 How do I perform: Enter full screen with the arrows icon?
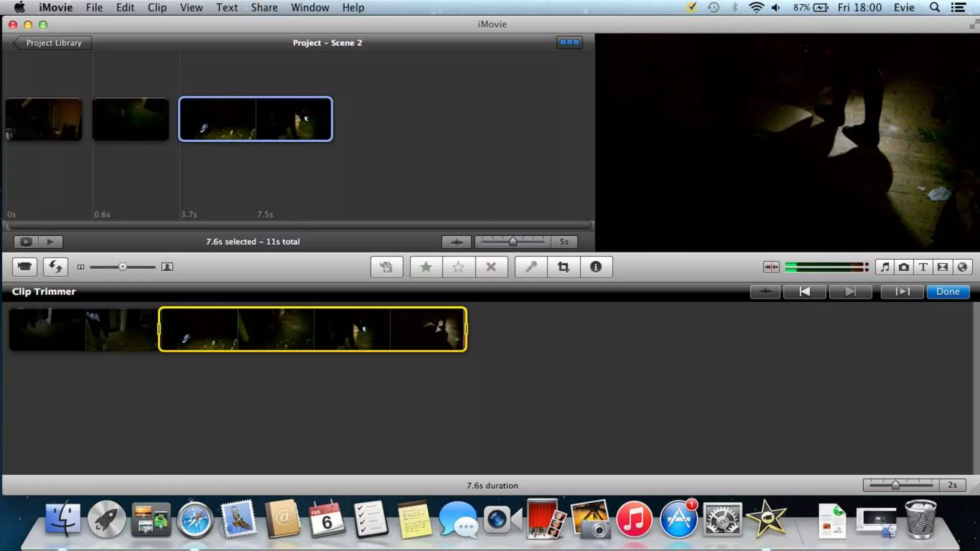(x=974, y=24)
